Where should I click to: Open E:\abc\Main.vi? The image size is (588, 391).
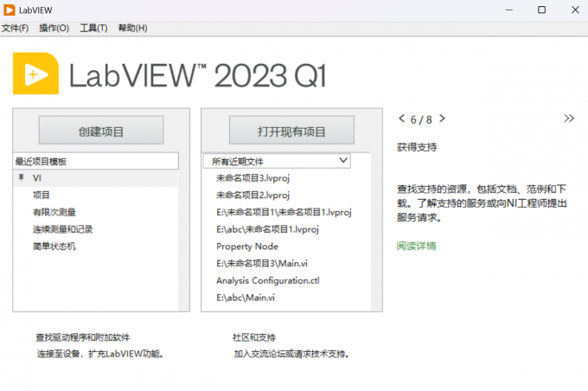point(246,298)
